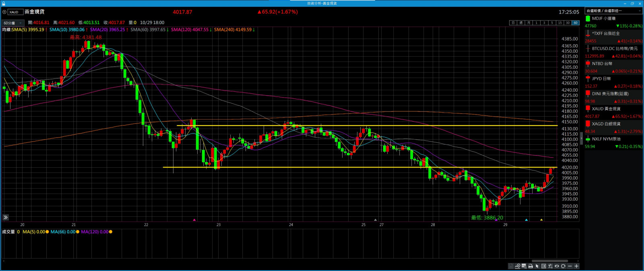Zoom out with the minus icon
Viewport: 644px width, 271px height.
tap(570, 266)
